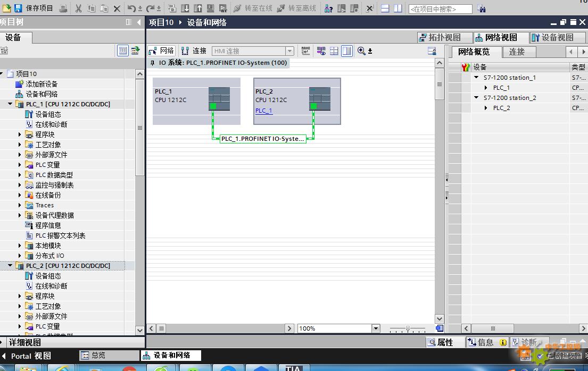This screenshot has height=371, width=588.
Task: Click the print icon in toolbar
Action: 63,9
